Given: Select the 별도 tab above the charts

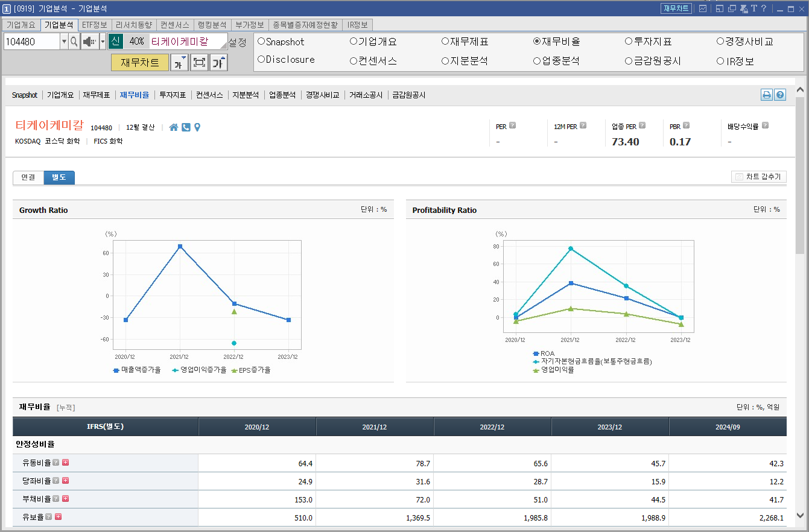Looking at the screenshot, I should click(59, 177).
